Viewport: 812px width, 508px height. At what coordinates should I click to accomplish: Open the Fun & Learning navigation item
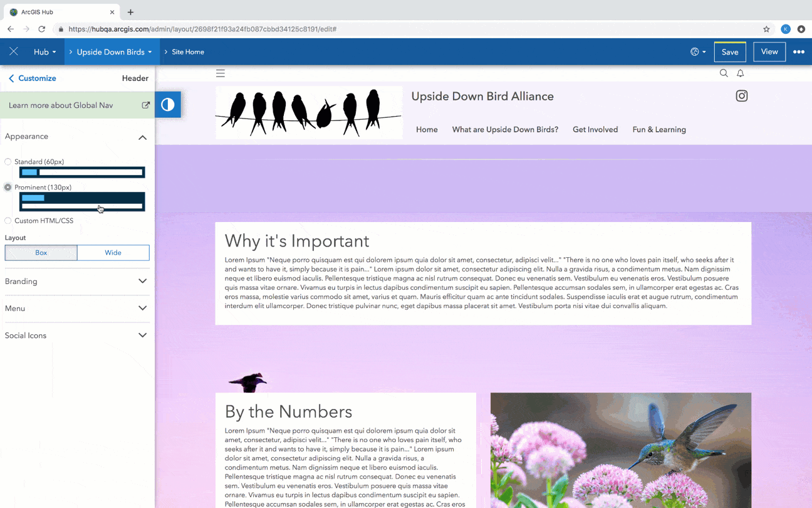coord(659,129)
